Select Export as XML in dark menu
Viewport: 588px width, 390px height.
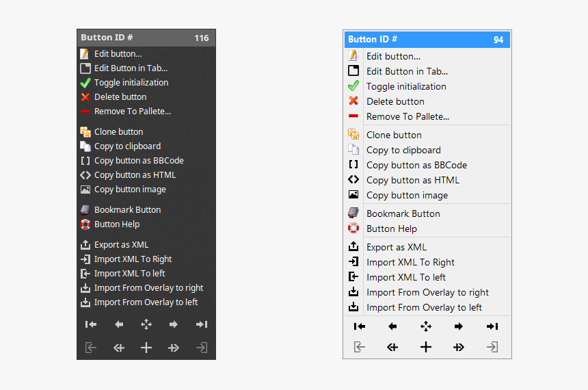pos(146,245)
